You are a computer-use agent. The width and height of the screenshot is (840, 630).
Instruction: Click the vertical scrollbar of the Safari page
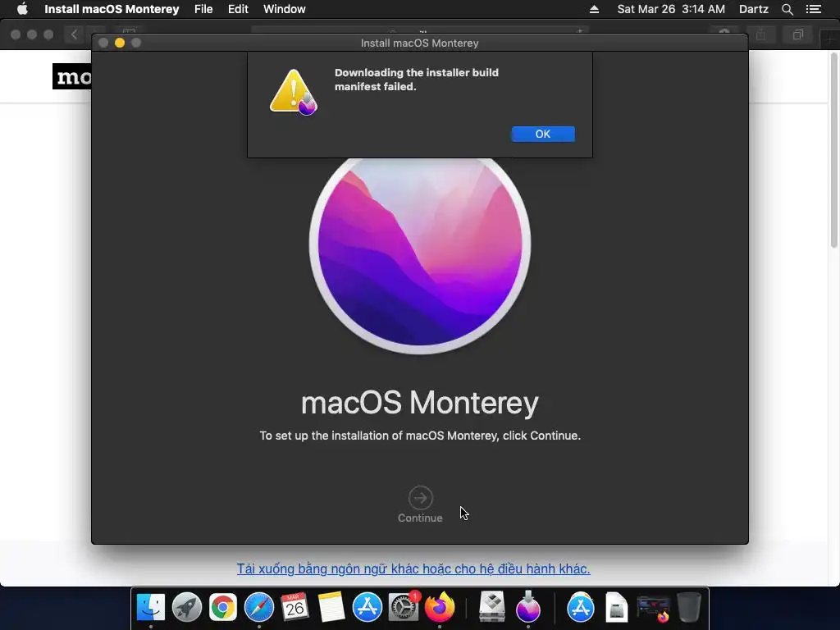(833, 150)
